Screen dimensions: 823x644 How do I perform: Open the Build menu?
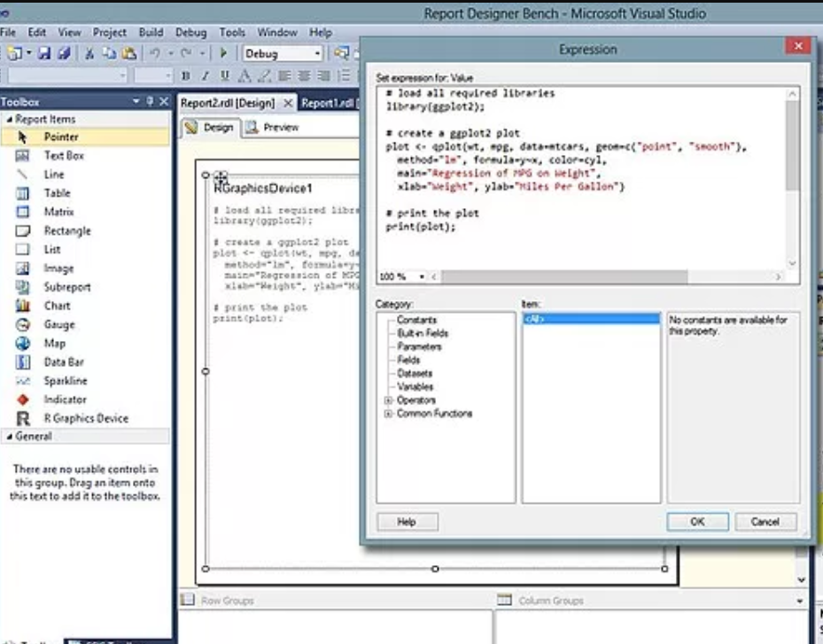click(151, 33)
